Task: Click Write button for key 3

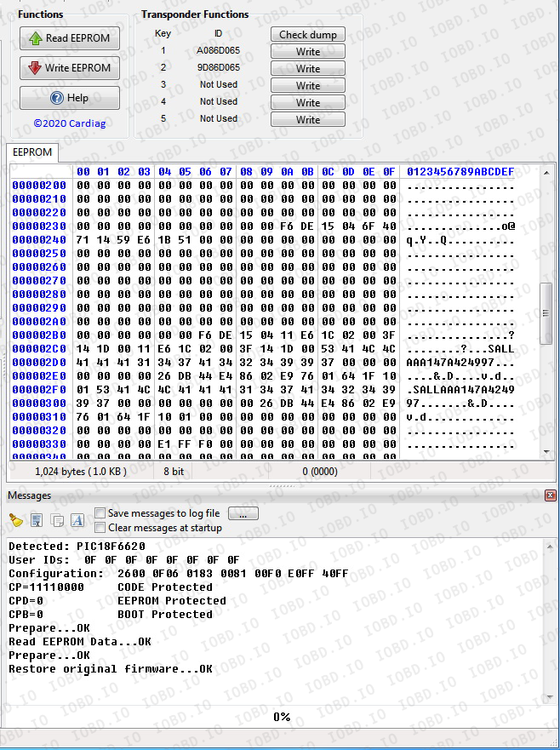Action: [x=308, y=86]
